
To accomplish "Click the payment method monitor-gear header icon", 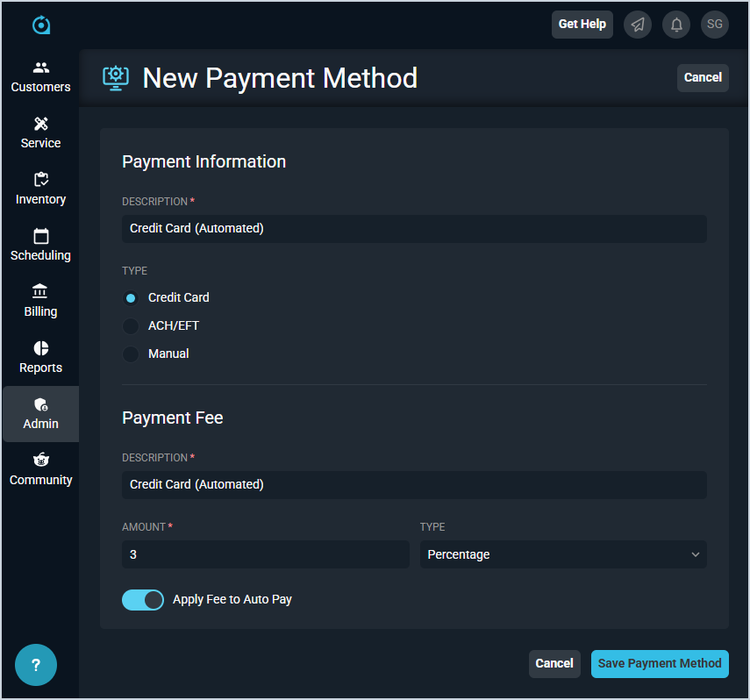I will (116, 78).
